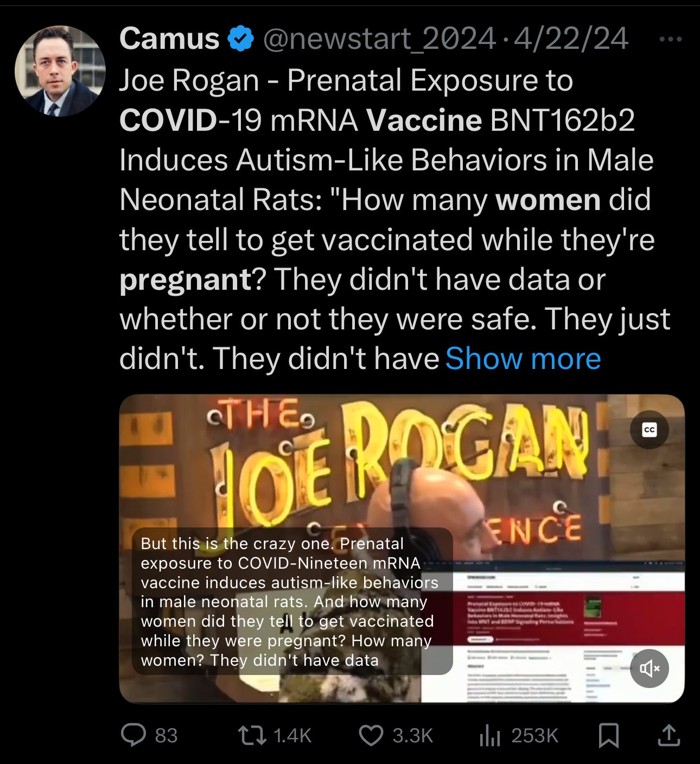Like the post with the heart icon
This screenshot has height=764, width=700.
click(x=372, y=735)
